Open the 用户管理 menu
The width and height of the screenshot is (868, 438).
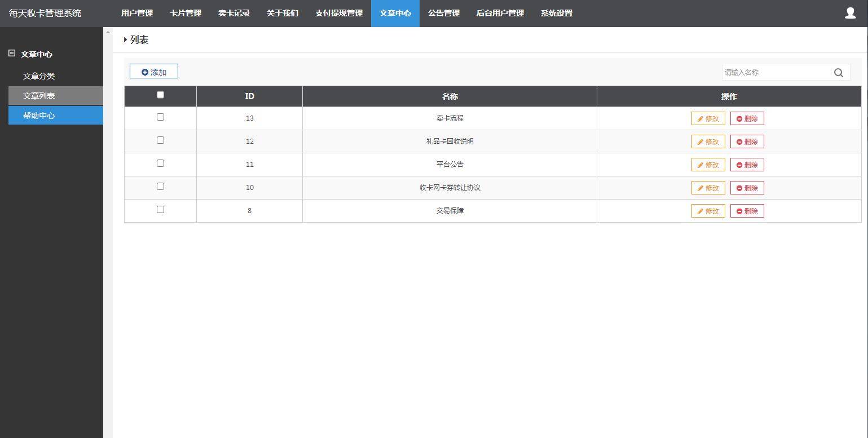[136, 13]
